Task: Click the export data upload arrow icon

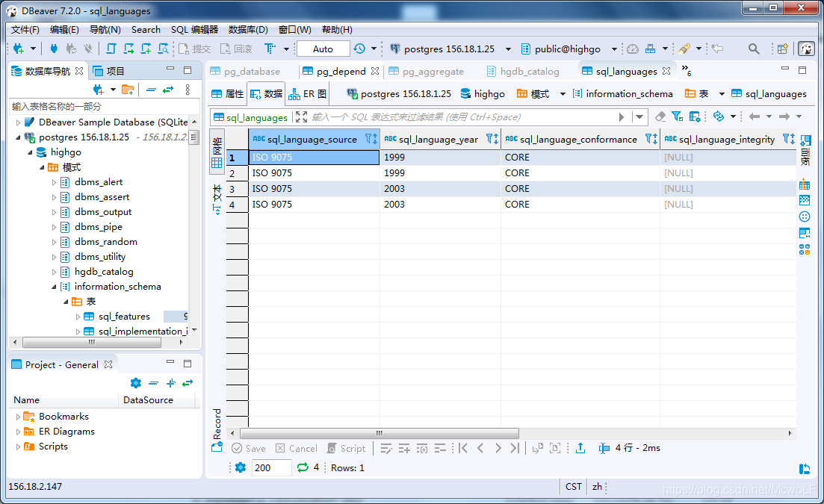Action: coord(580,448)
